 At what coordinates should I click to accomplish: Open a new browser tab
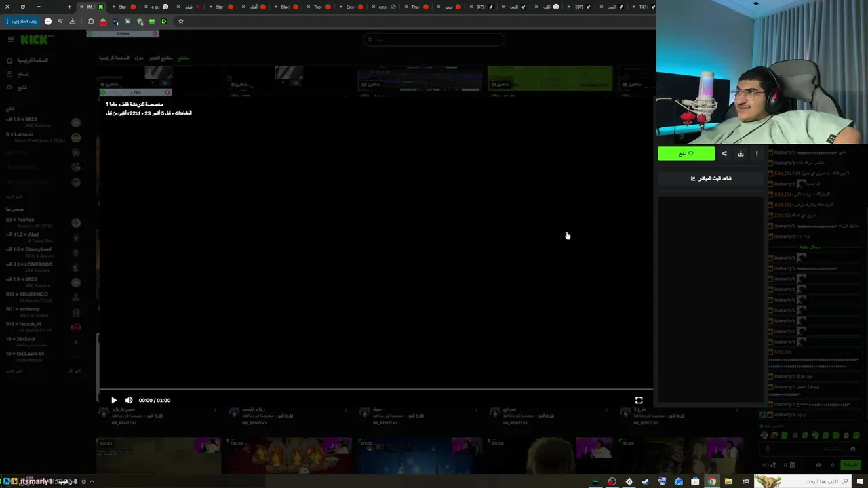tap(69, 7)
